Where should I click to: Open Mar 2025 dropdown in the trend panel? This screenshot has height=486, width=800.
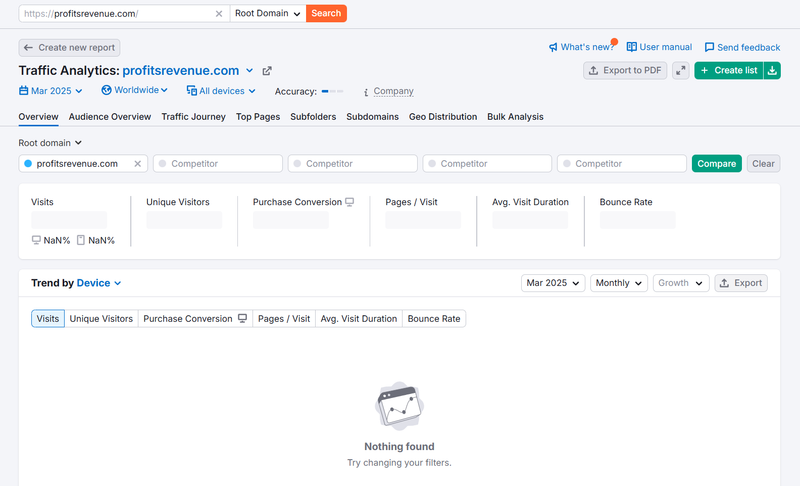(553, 283)
